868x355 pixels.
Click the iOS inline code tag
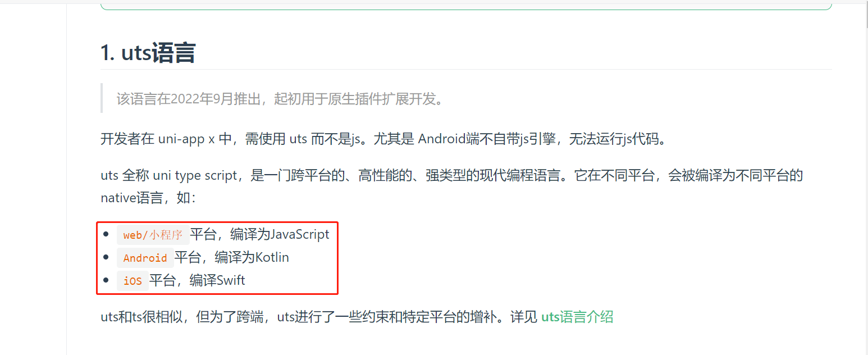[x=133, y=281]
